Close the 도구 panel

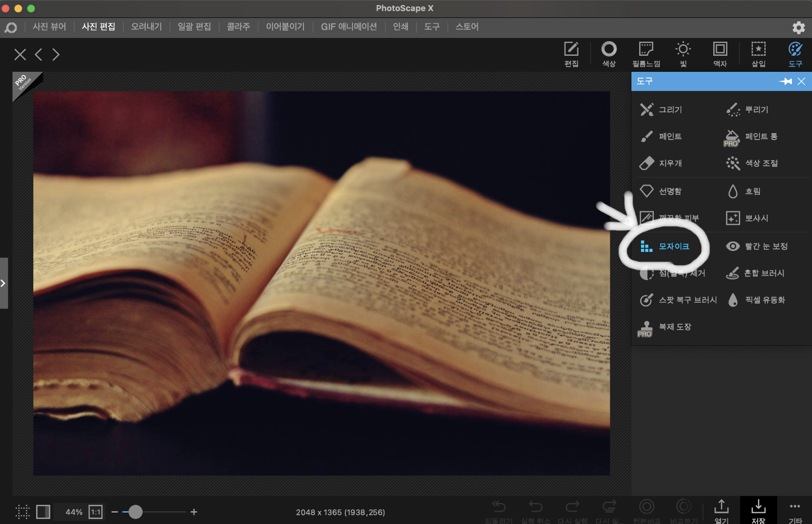pos(801,81)
